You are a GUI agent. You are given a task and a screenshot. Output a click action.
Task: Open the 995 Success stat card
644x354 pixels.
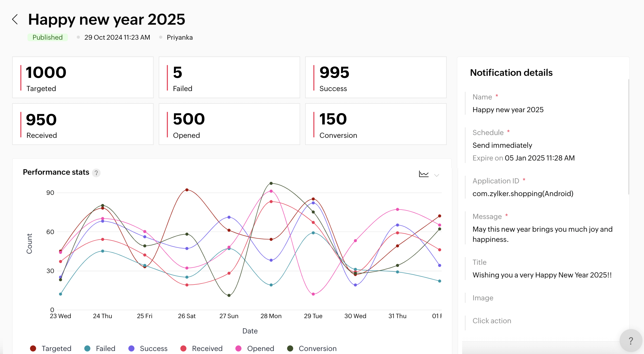click(376, 77)
